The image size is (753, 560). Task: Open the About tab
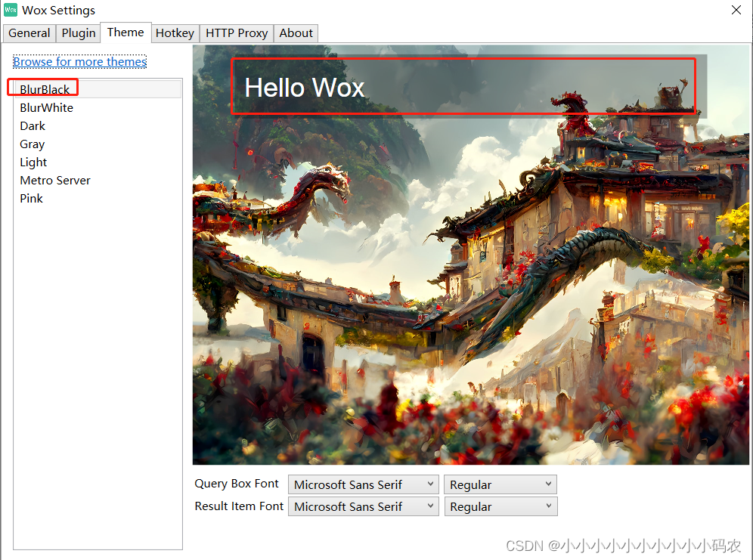[296, 33]
